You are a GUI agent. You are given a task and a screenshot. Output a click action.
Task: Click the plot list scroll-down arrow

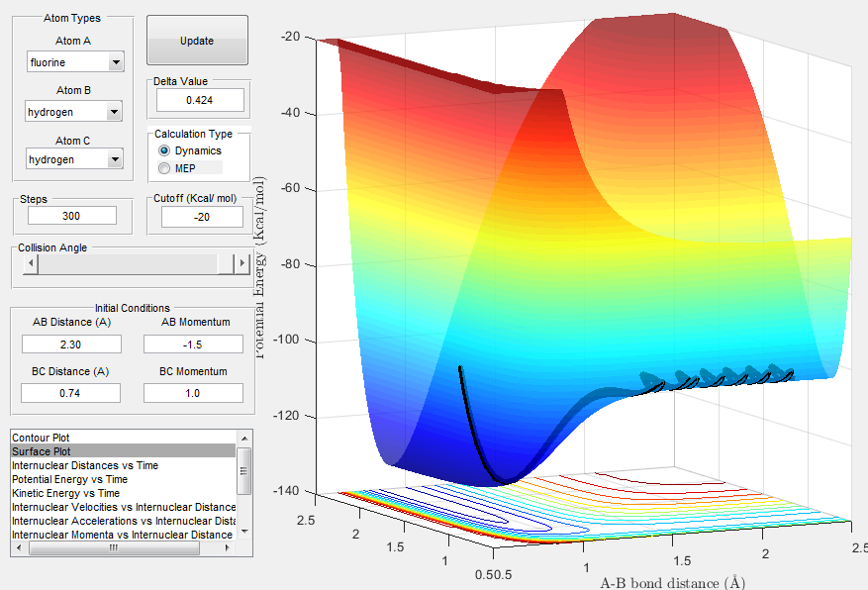244,531
